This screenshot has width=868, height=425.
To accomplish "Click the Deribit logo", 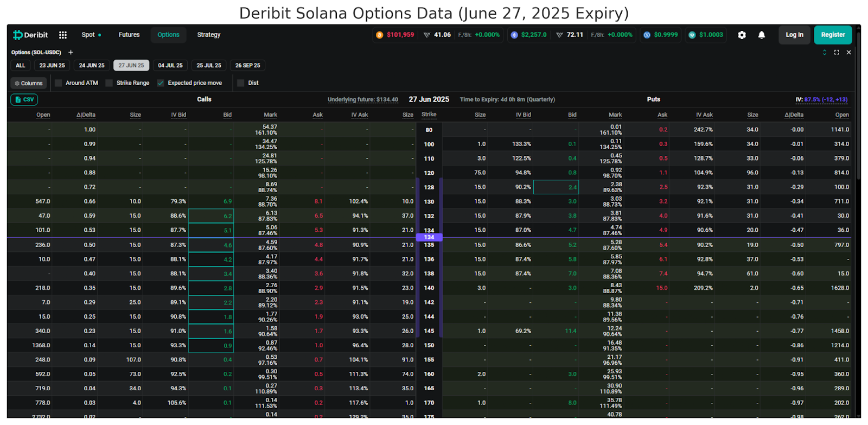I will click(x=30, y=35).
